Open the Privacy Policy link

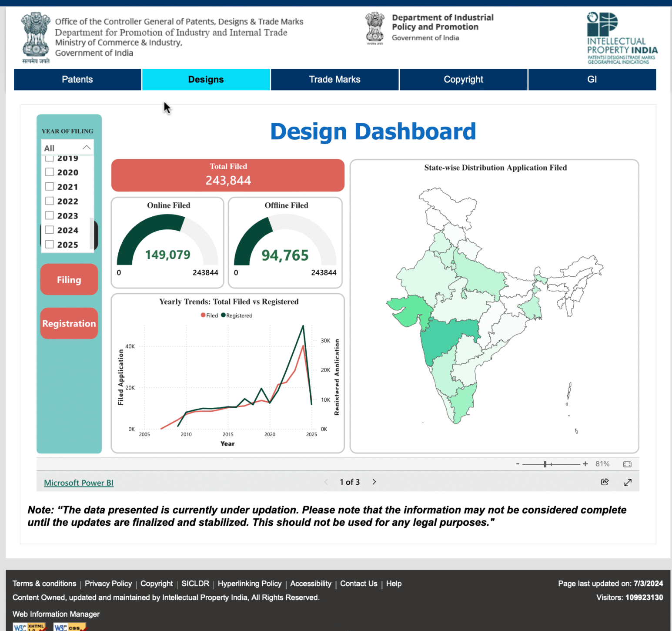tap(108, 584)
